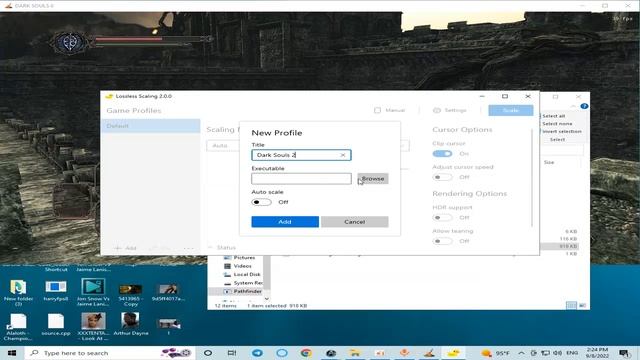This screenshot has height=360, width=640.
Task: Select Jon Snow Vs Jaime video icon
Action: (93, 292)
